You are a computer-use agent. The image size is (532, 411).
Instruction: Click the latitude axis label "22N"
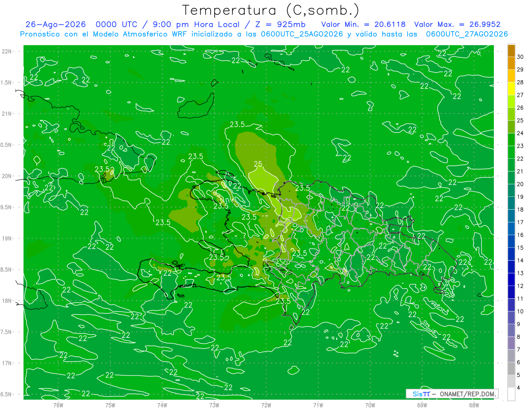click(7, 51)
